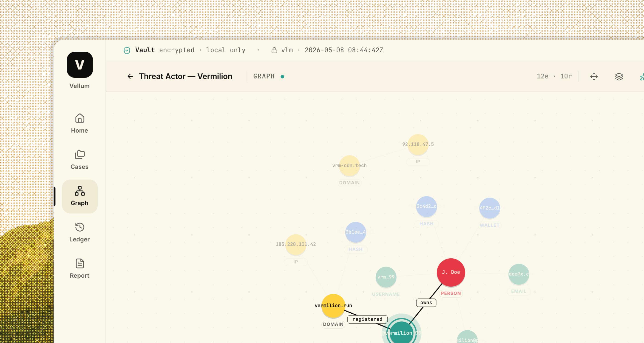Go back using the left arrow
The width and height of the screenshot is (644, 343).
pos(130,76)
